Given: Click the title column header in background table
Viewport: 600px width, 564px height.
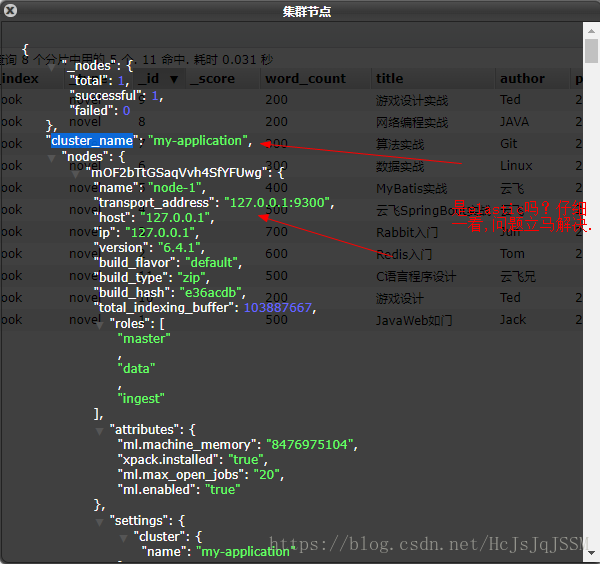Looking at the screenshot, I should [433, 79].
